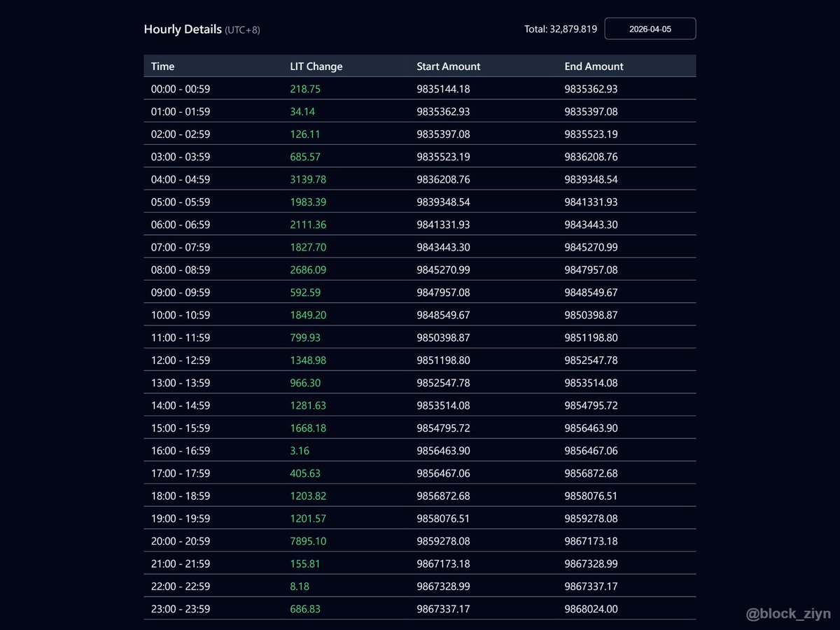
Task: Click the LIT Change value 685.57
Action: tap(305, 157)
